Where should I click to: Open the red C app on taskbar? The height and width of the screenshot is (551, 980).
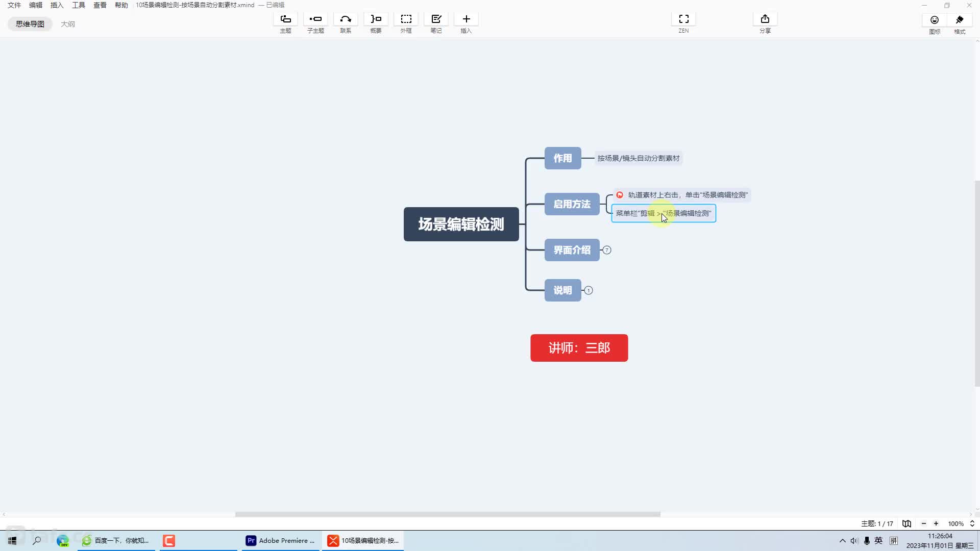point(169,540)
